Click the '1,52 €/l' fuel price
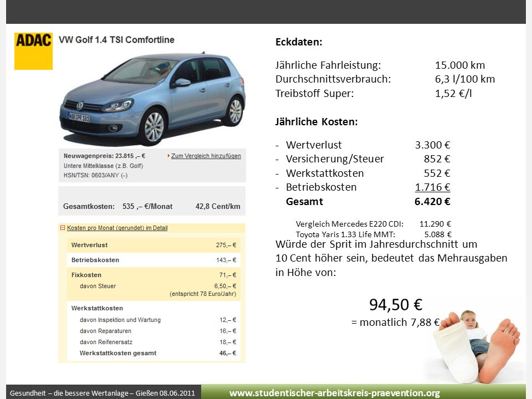Image resolution: width=532 pixels, height=399 pixels. coord(453,93)
